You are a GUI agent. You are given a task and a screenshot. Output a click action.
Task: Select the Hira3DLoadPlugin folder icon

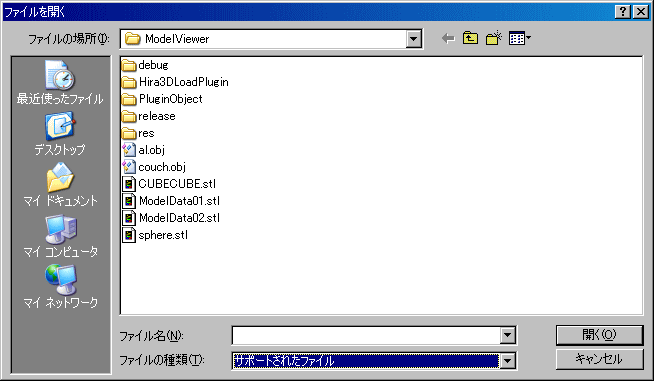pos(129,82)
